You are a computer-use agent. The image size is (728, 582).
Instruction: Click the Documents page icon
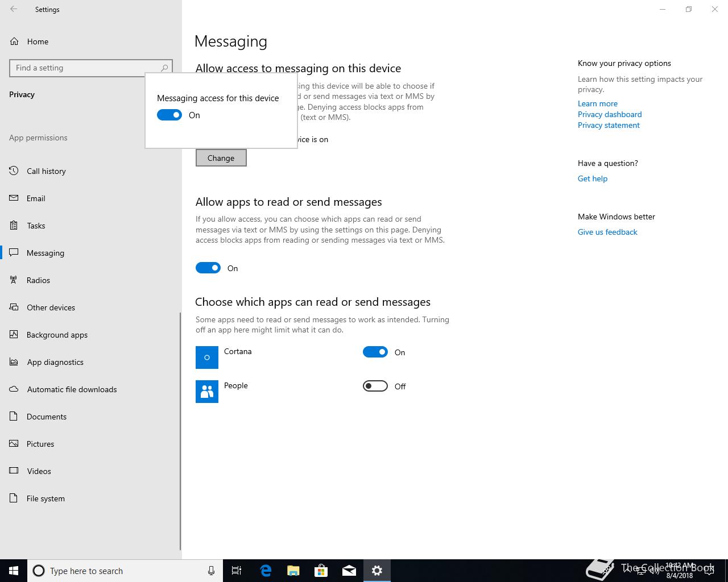14,417
